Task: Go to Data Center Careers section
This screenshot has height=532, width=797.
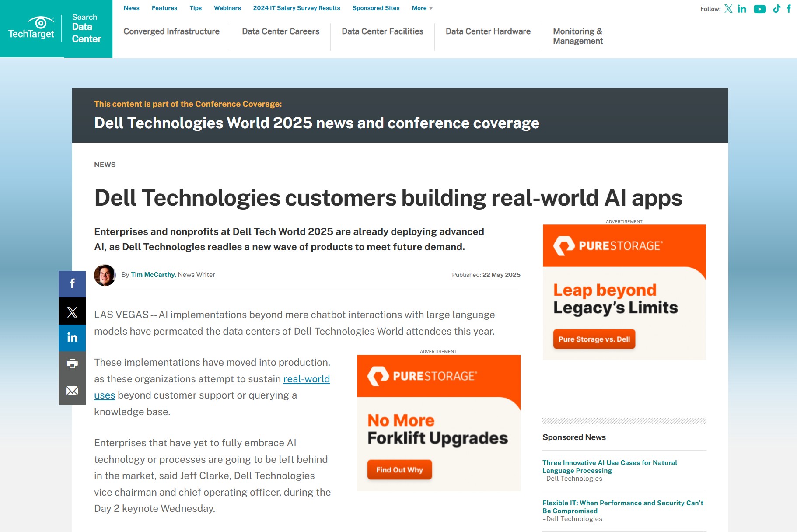Action: pyautogui.click(x=281, y=31)
